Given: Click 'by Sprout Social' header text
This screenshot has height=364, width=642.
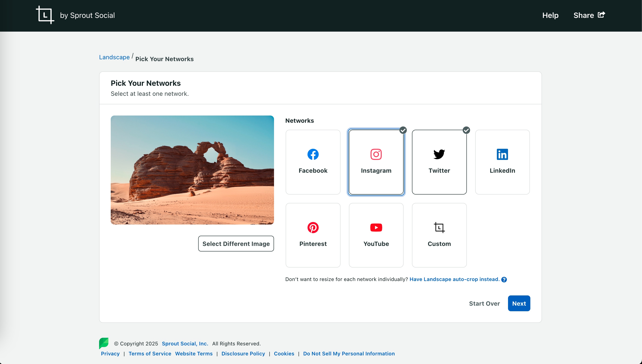Looking at the screenshot, I should (87, 15).
